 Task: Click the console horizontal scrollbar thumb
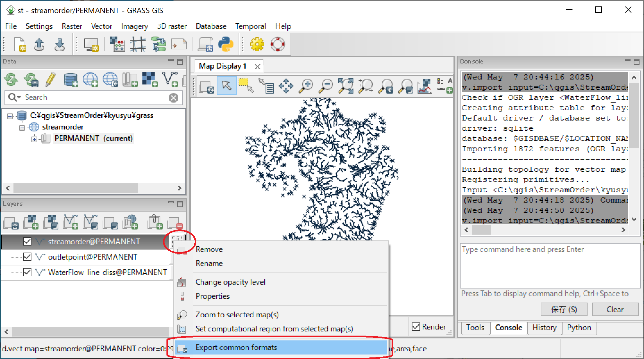481,230
